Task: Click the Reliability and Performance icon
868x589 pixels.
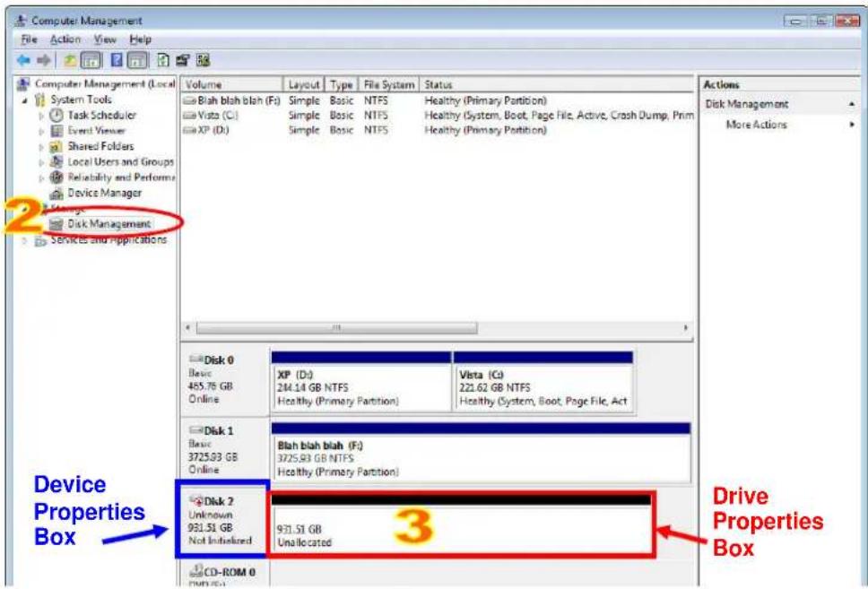Action: click(x=56, y=178)
